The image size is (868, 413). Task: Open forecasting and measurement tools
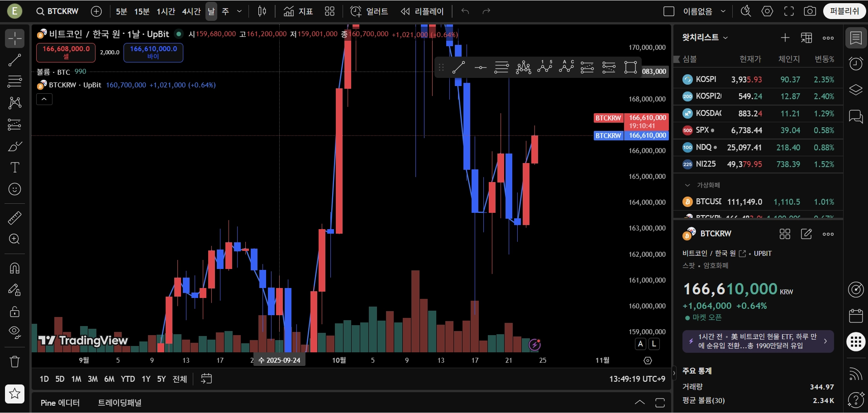(14, 125)
